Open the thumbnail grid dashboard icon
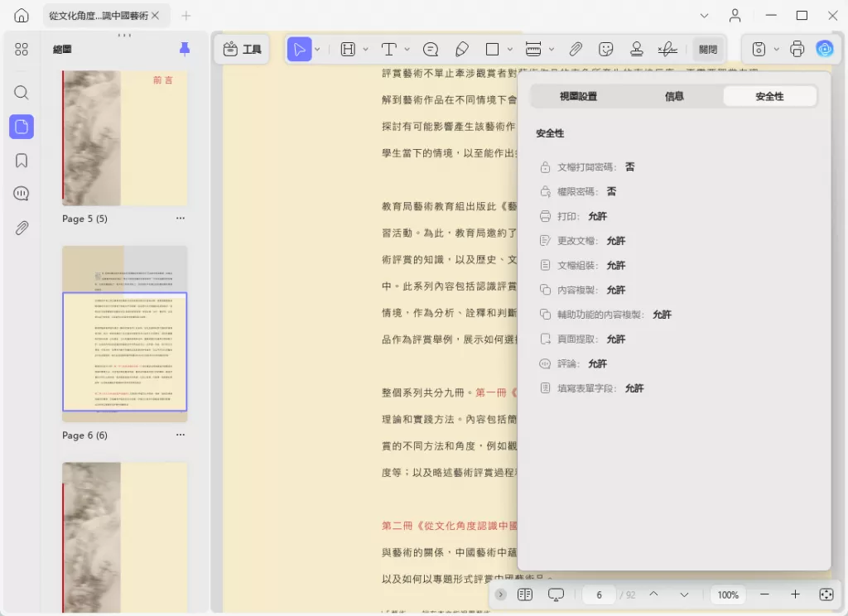Screen dimensions: 848x616 [x=22, y=49]
